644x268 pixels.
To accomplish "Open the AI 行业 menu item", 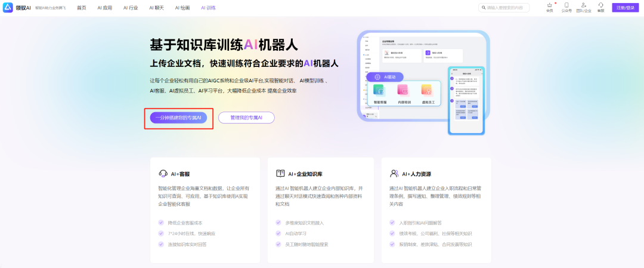I will click(131, 8).
